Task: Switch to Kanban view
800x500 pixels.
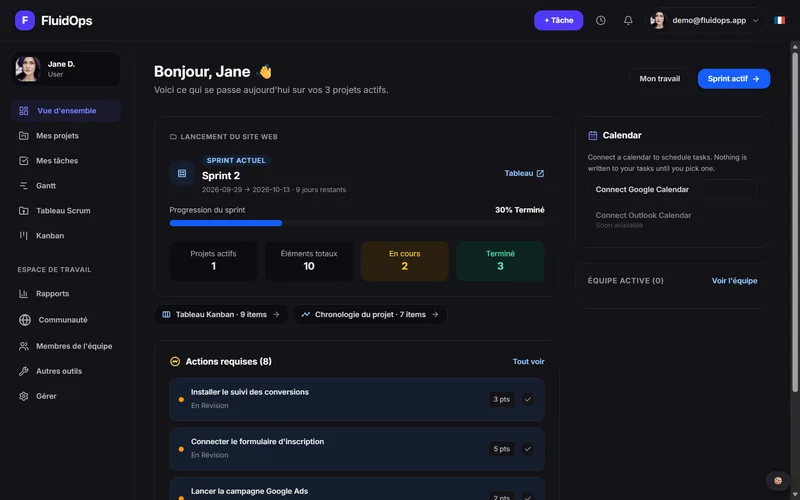Action: tap(66, 236)
